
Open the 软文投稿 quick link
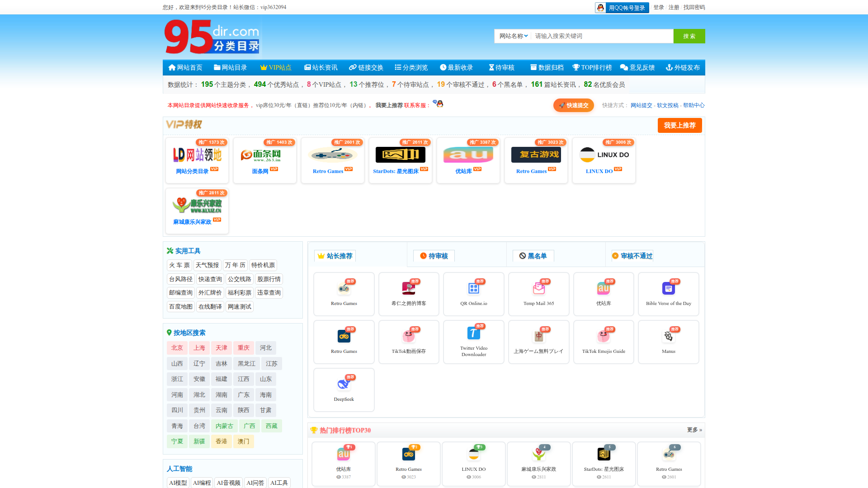[668, 105]
